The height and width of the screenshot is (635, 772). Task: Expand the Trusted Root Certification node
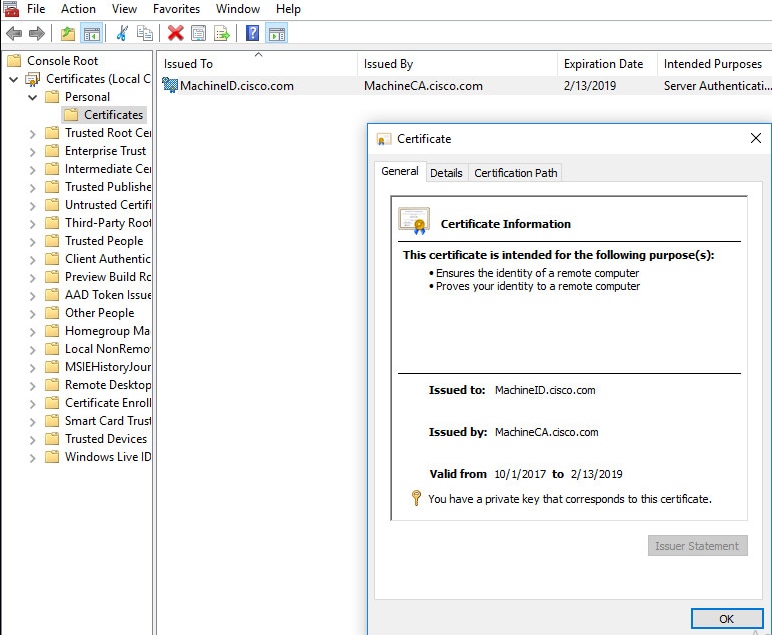click(x=32, y=133)
